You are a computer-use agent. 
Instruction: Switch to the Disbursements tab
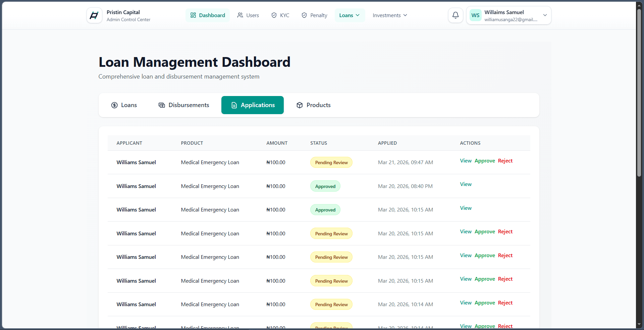click(x=184, y=105)
